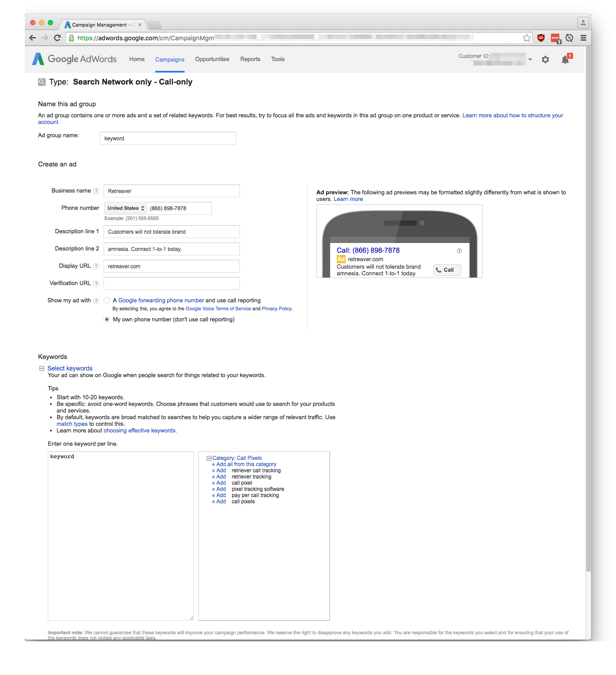Screen dimensions: 616x675
Task: Collapse the Category: Call Pixels group
Action: click(209, 459)
